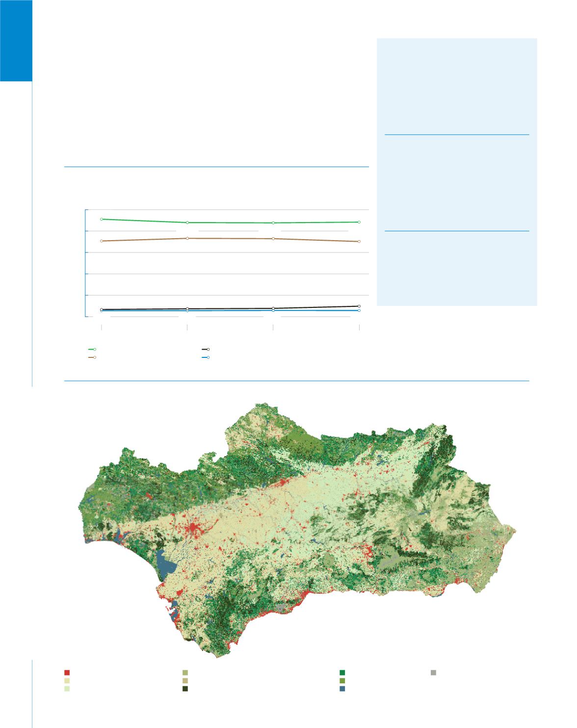Click the first point on the green line
The height and width of the screenshot is (728, 577).
pyautogui.click(x=102, y=219)
